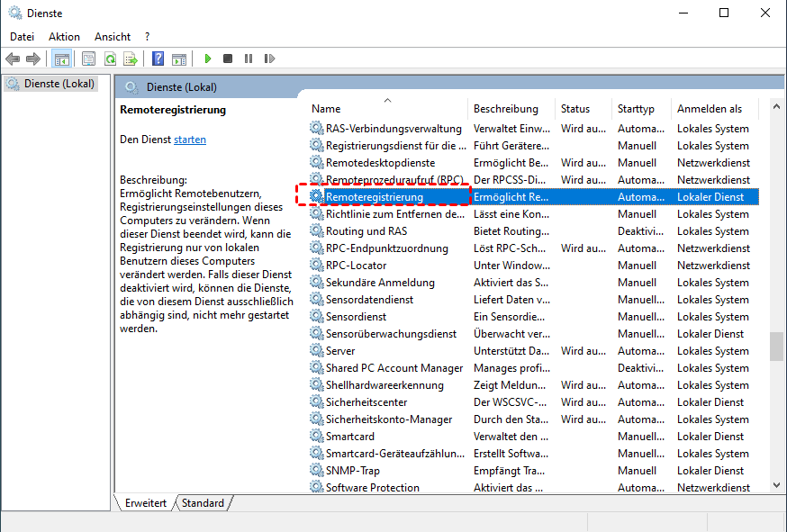Click the green Start Service play icon
787x532 pixels.
click(x=207, y=59)
